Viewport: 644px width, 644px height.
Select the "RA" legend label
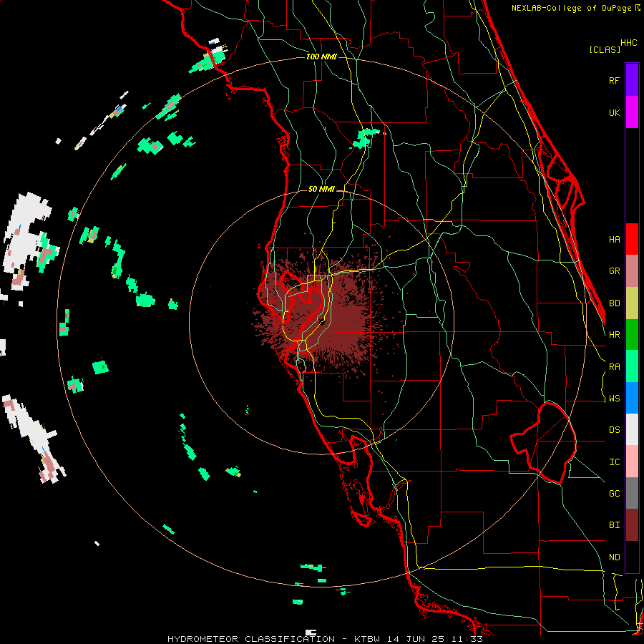click(614, 366)
